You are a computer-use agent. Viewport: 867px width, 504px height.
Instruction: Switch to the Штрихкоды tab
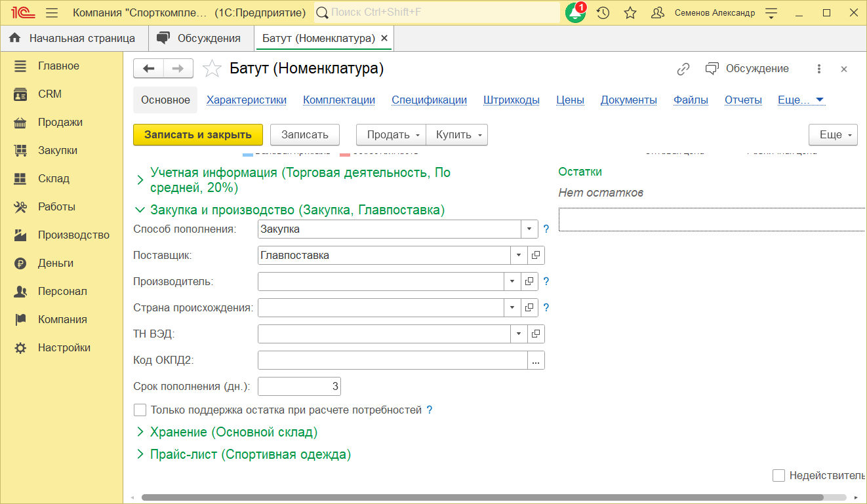coord(512,100)
